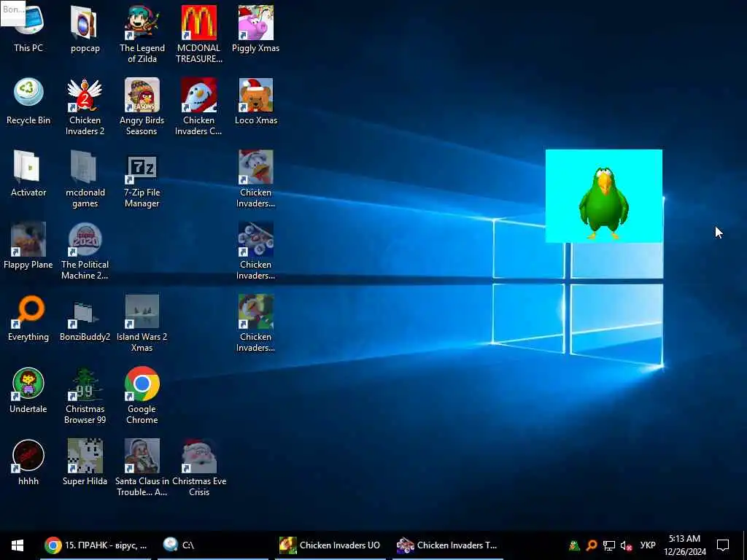747x560 pixels.
Task: Click the muted volume tray icon
Action: tap(627, 545)
